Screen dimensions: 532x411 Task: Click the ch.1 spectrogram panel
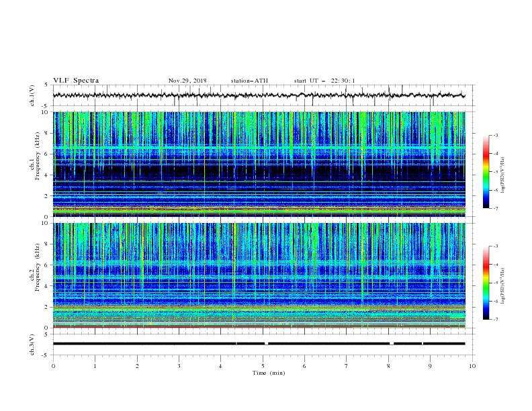tap(259, 164)
